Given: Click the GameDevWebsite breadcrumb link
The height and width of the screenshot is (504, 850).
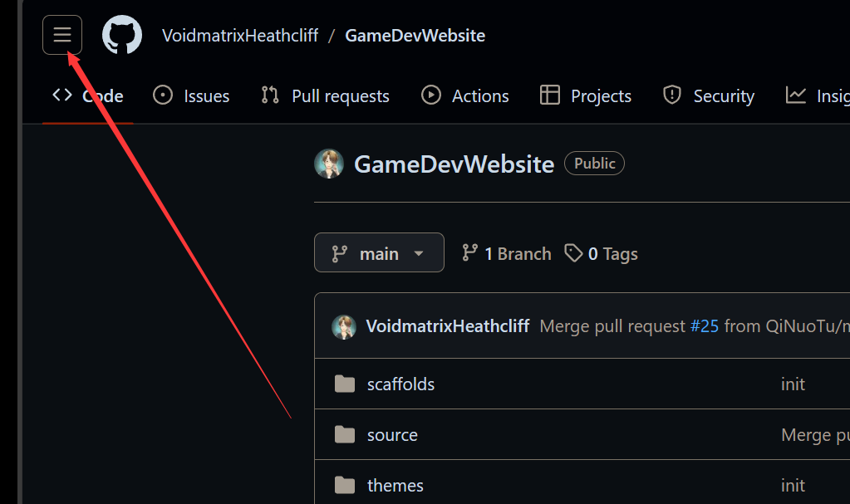Looking at the screenshot, I should pyautogui.click(x=415, y=36).
